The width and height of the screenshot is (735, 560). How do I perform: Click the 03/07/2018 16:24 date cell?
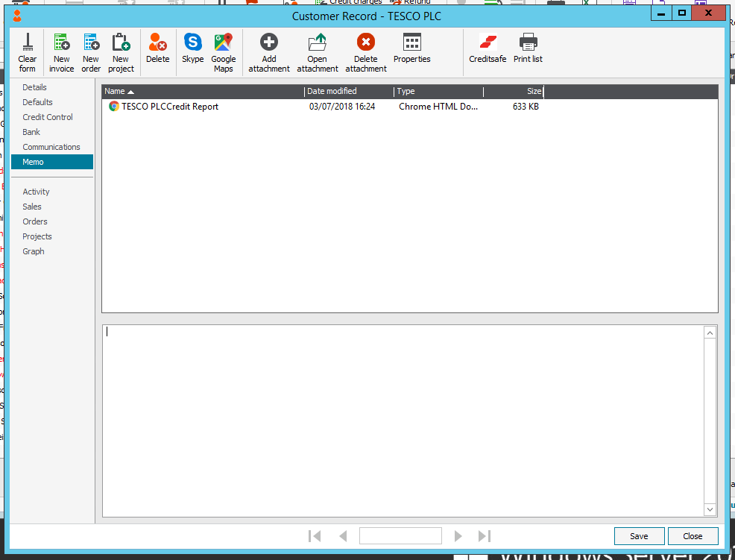pyautogui.click(x=342, y=107)
